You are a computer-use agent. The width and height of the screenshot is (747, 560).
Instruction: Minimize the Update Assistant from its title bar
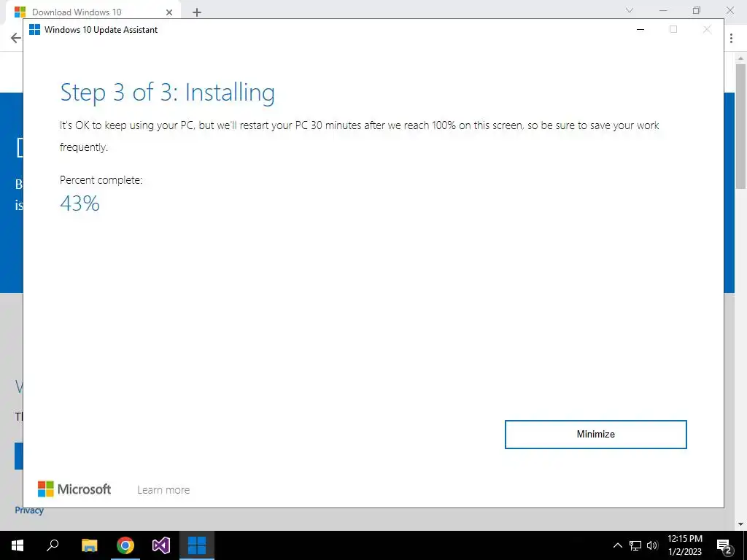point(640,29)
